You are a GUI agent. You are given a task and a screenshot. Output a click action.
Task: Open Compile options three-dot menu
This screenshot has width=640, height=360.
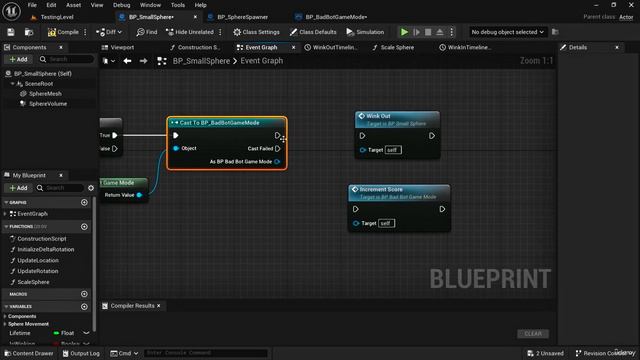coord(85,32)
